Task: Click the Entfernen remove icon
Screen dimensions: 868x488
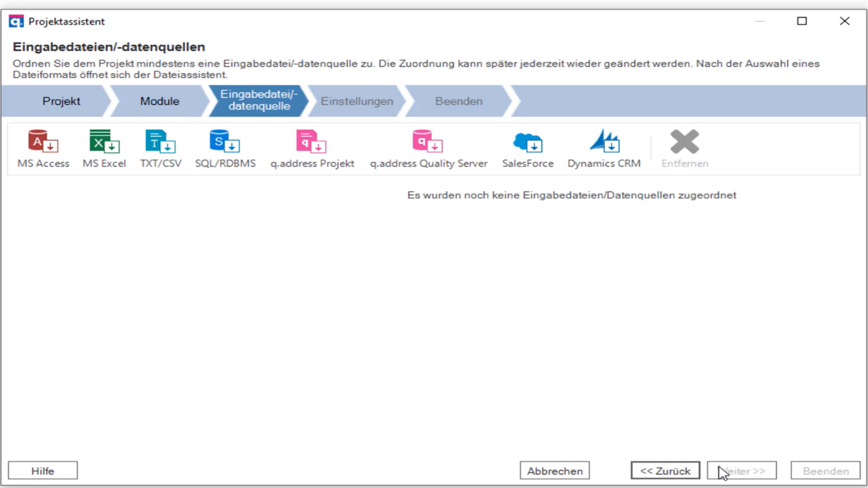Action: (684, 149)
